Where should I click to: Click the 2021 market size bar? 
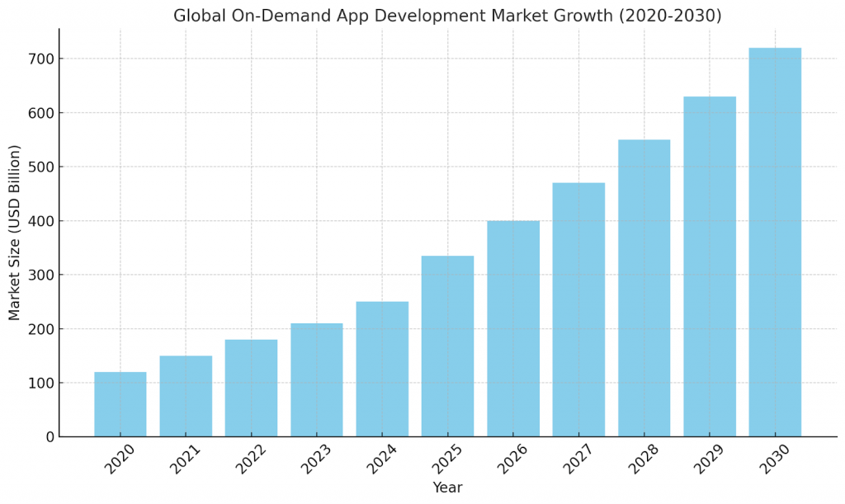pos(186,396)
